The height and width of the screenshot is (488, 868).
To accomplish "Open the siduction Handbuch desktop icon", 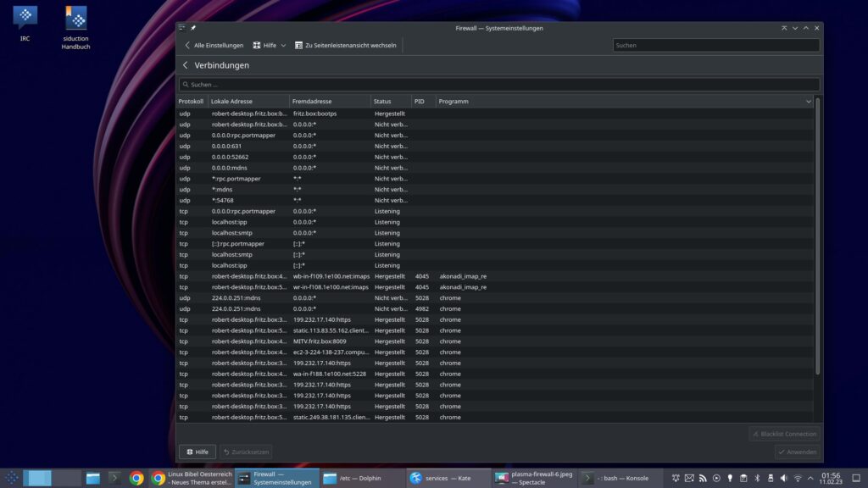I will (75, 27).
